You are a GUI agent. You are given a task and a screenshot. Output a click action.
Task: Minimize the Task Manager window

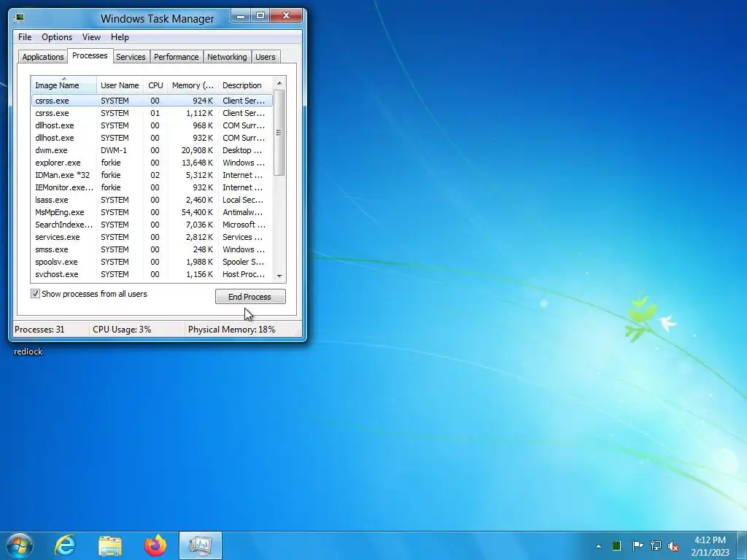pyautogui.click(x=241, y=16)
